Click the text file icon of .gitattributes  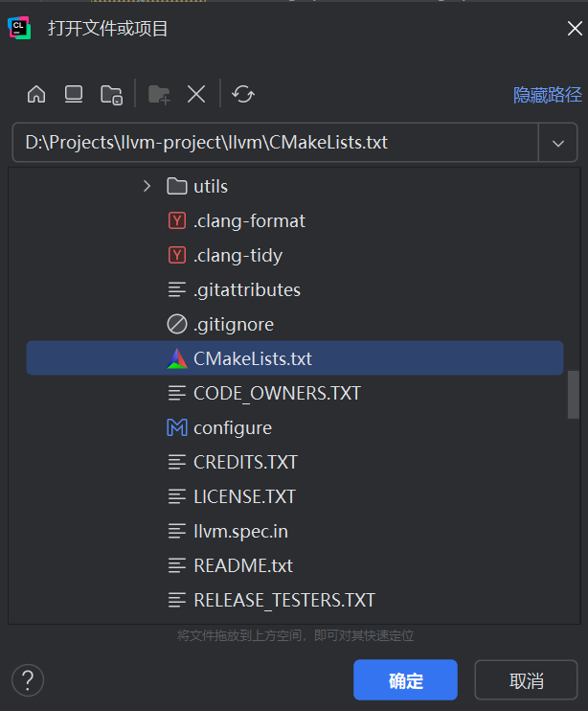tap(177, 289)
